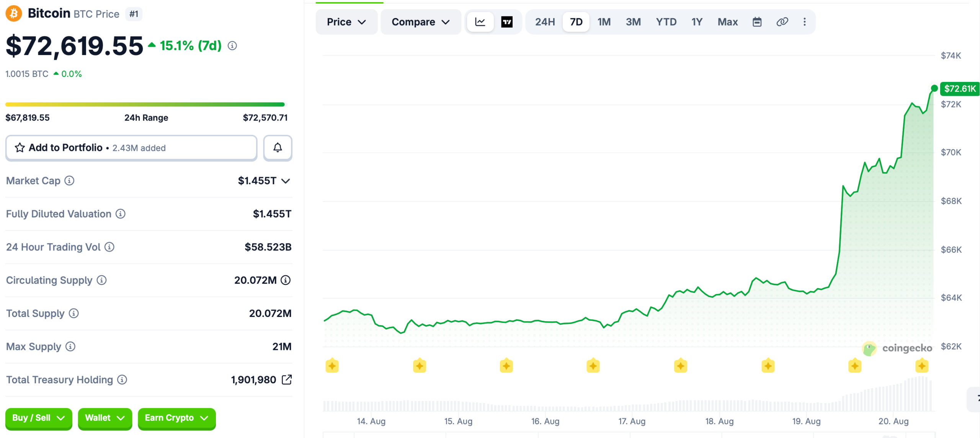Viewport: 980px width, 438px height.
Task: Open Total Treasury Holding info icon
Action: click(122, 380)
